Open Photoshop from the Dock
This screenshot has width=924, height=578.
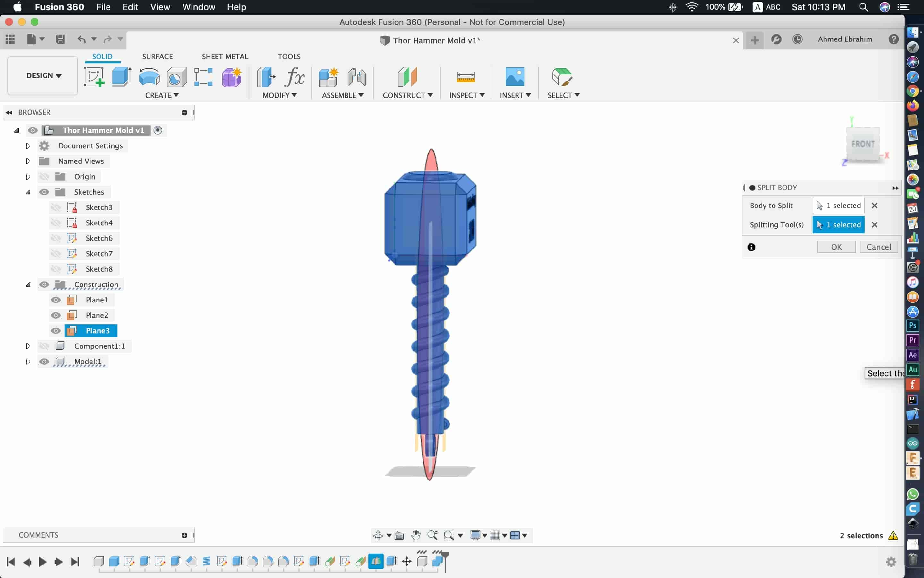click(912, 325)
